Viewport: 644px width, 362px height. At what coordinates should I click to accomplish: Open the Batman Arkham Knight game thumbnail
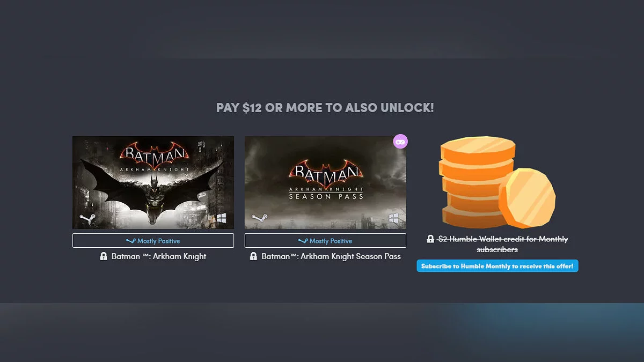153,182
